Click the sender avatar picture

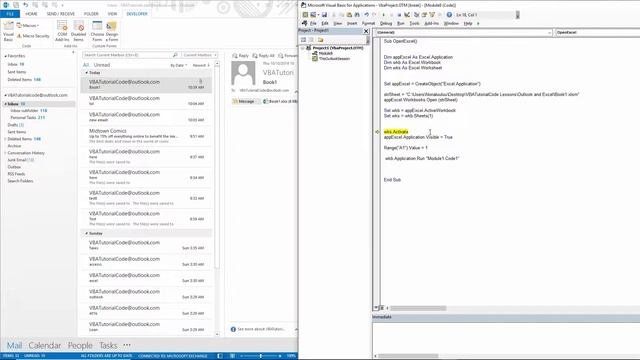[243, 73]
